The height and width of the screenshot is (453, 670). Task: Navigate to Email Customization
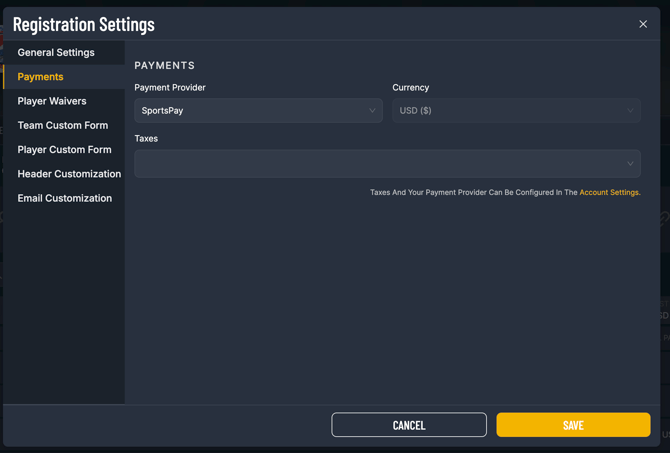pos(64,198)
